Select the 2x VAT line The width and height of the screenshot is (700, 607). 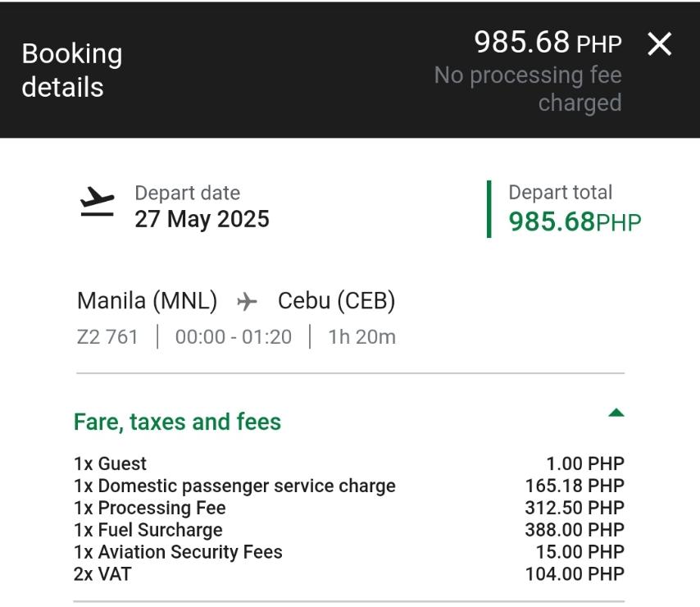click(102, 574)
